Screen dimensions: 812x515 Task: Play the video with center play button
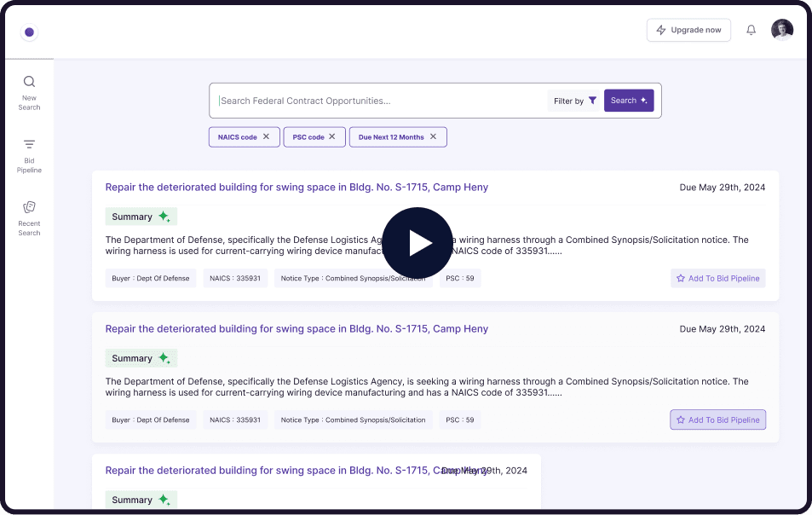click(417, 243)
